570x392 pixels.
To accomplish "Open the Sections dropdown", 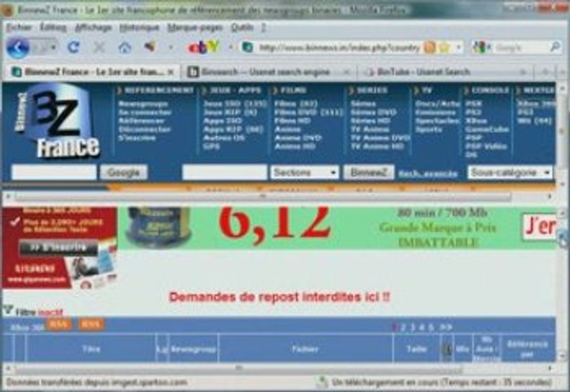I will pos(305,173).
